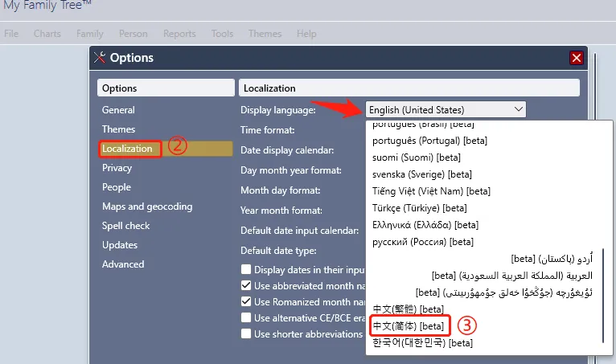Open the Tools menu
616x364 pixels.
click(222, 34)
